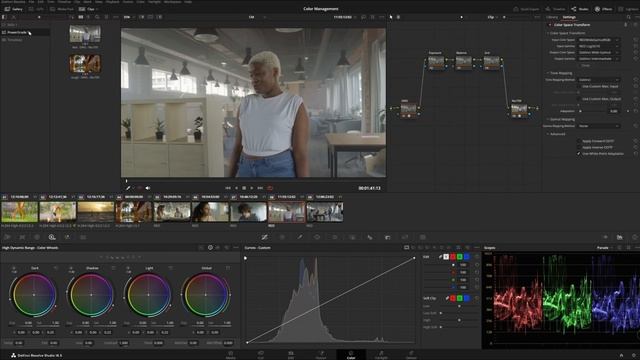Open the Gallery panel button
This screenshot has height=360, width=640.
(x=14, y=9)
